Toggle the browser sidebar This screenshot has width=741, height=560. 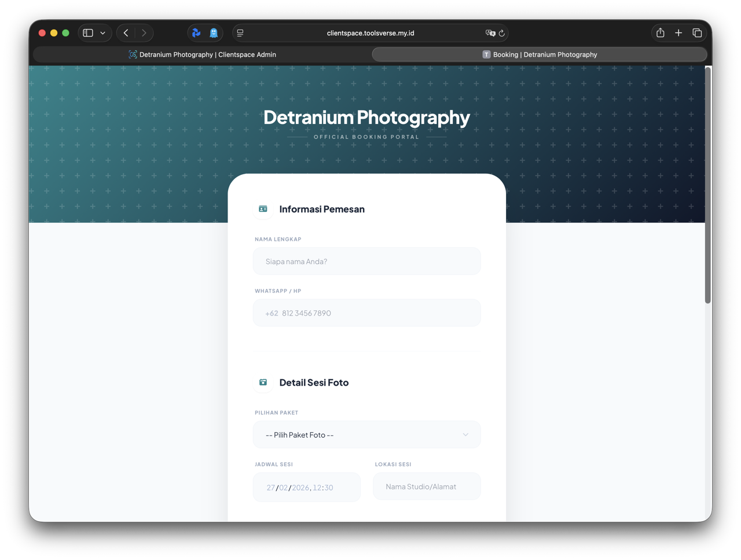[x=87, y=32]
